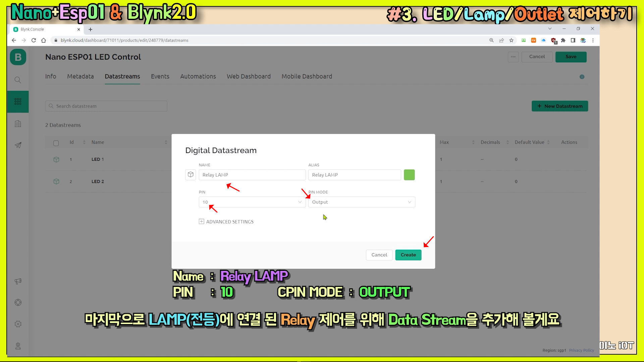
Task: Tick the select-all datastreams checkbox
Action: (56, 143)
